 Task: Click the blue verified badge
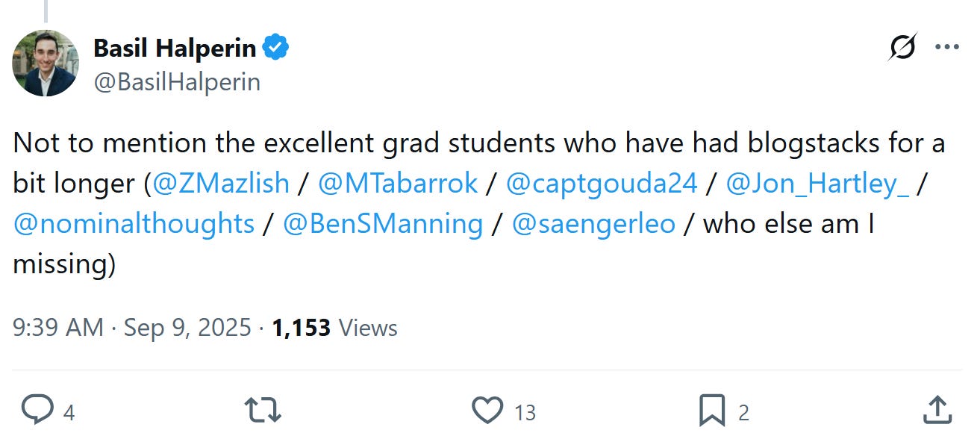[277, 49]
